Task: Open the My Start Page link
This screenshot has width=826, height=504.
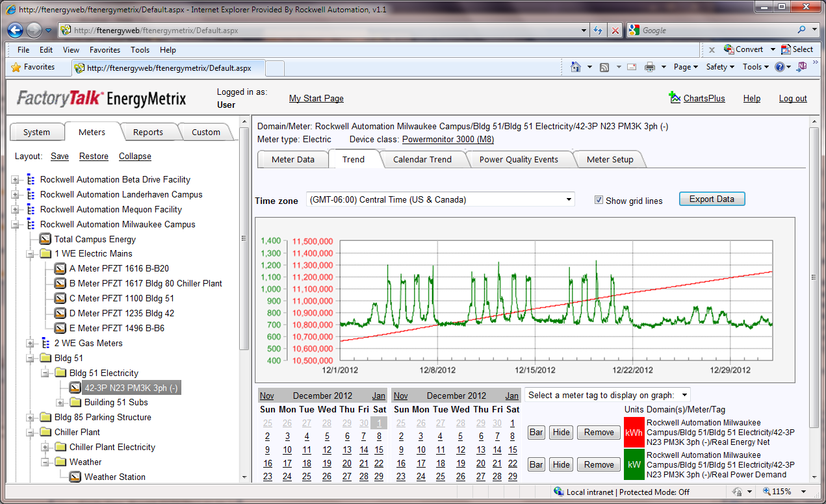Action: click(316, 99)
